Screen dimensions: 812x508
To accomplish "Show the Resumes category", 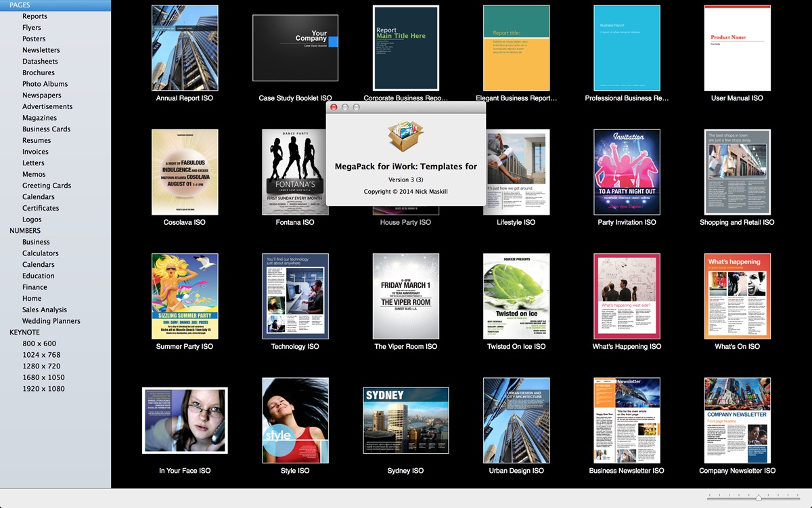I will pyautogui.click(x=36, y=140).
